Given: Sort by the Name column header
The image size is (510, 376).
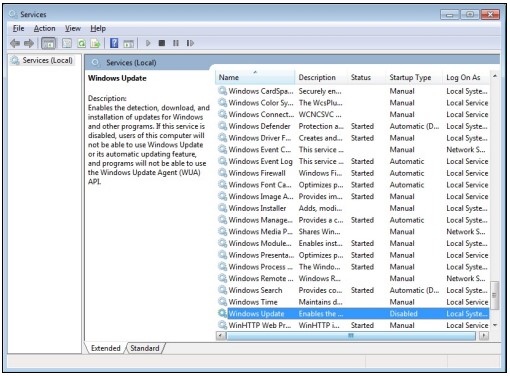Looking at the screenshot, I should (255, 77).
